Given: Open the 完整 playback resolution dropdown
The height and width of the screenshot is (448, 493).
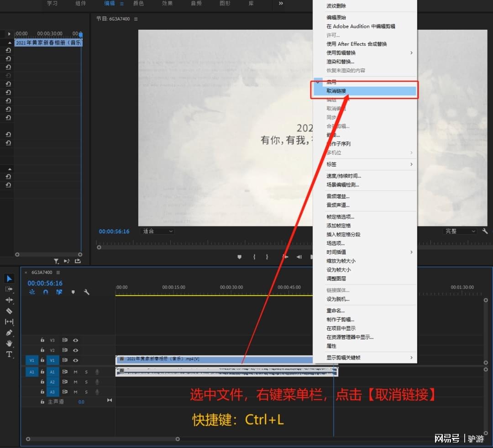Looking at the screenshot, I should coord(460,231).
